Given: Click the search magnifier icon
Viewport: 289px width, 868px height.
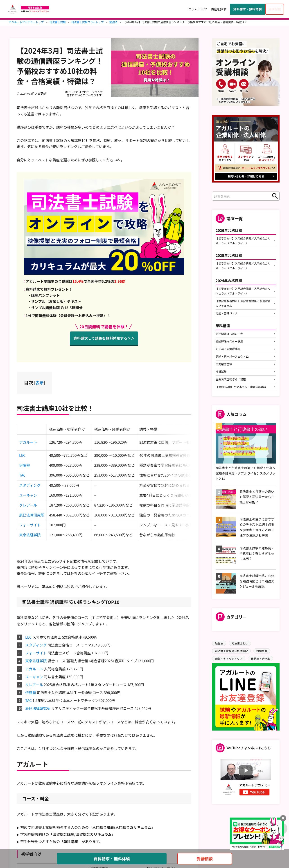Looking at the screenshot, I should click(x=275, y=196).
